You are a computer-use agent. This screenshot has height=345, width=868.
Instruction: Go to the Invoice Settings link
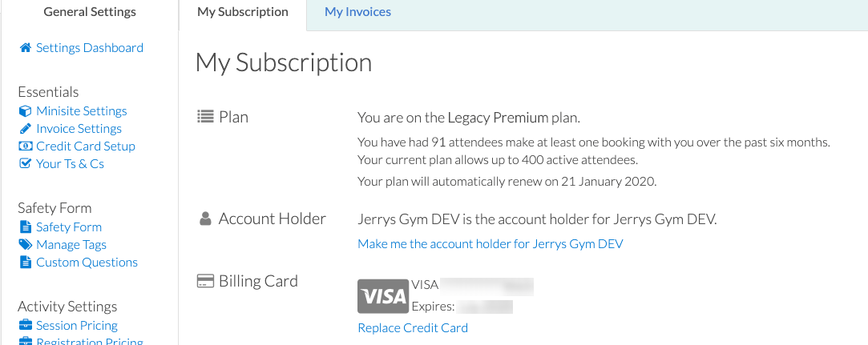click(79, 129)
